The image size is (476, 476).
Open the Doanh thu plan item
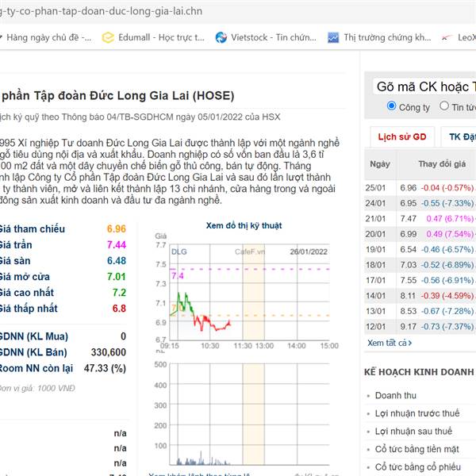pyautogui.click(x=396, y=396)
